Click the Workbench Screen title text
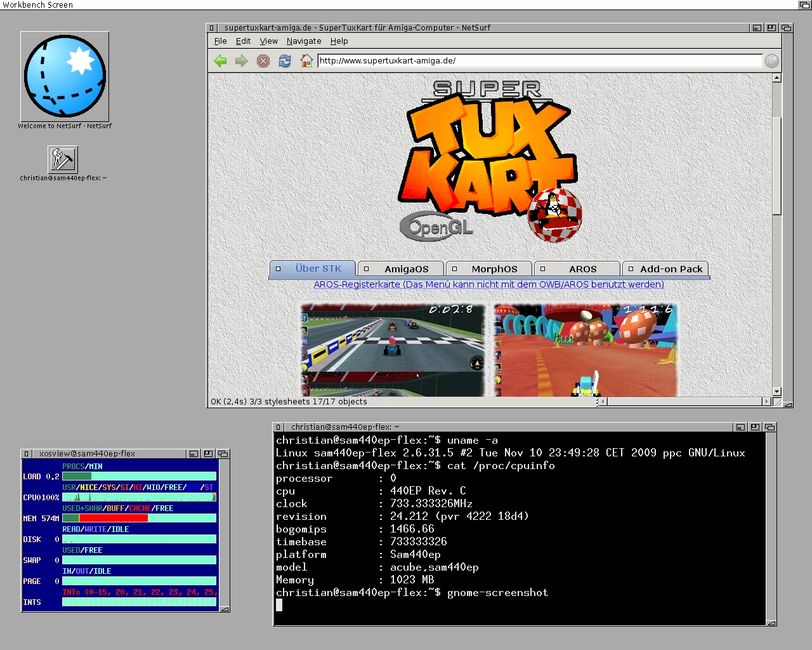Screen dimensions: 812x650 (38, 5)
